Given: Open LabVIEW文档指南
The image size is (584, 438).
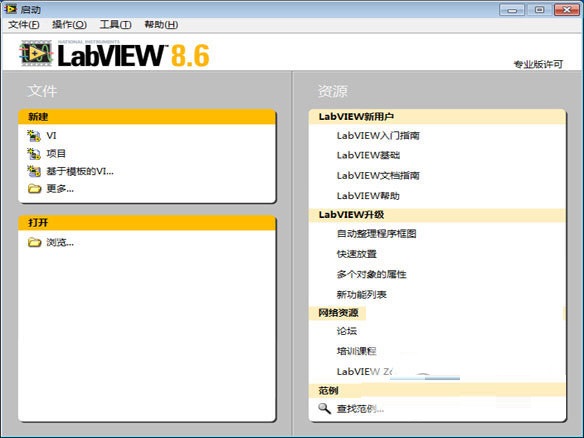Looking at the screenshot, I should pos(378,175).
